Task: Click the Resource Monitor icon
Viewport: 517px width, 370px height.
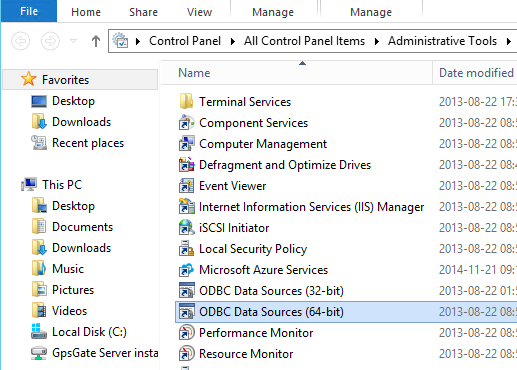Action: click(x=186, y=353)
